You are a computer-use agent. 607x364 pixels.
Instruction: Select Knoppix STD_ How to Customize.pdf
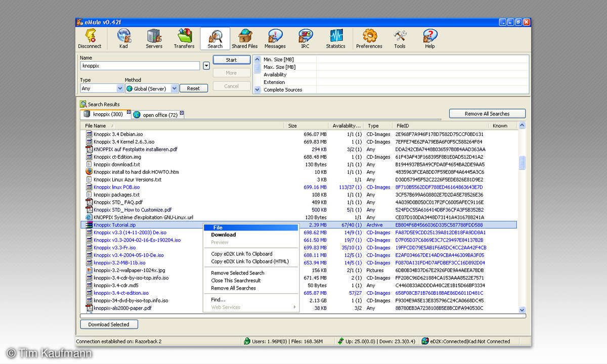pos(299,210)
